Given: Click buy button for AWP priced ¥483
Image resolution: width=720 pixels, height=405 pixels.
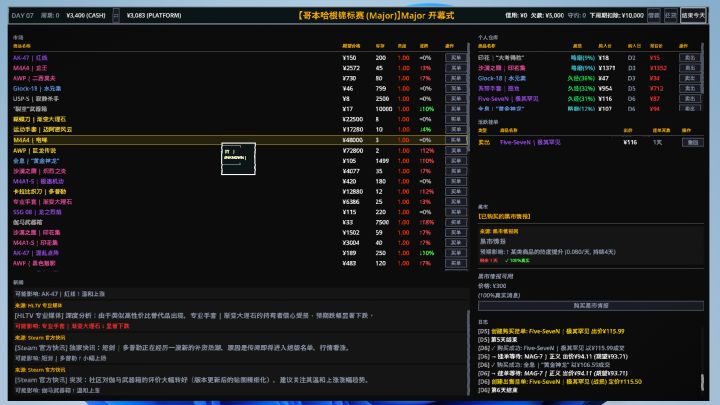Looking at the screenshot, I should click(x=456, y=263).
